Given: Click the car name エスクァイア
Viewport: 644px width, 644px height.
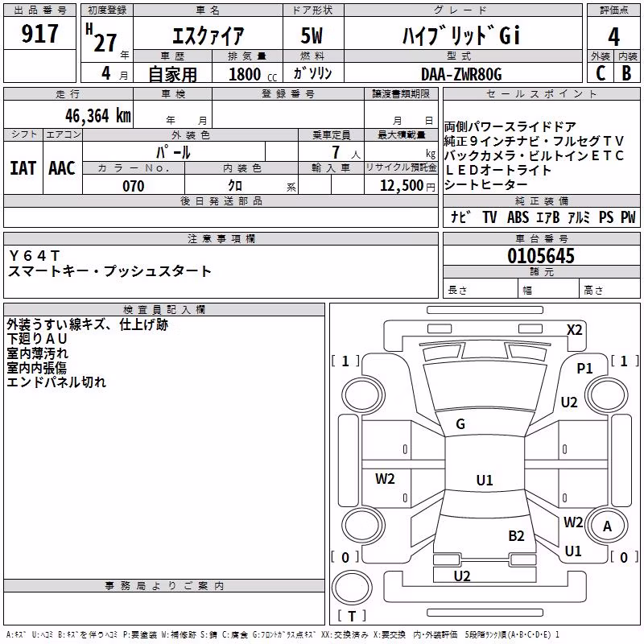Looking at the screenshot, I should [208, 35].
